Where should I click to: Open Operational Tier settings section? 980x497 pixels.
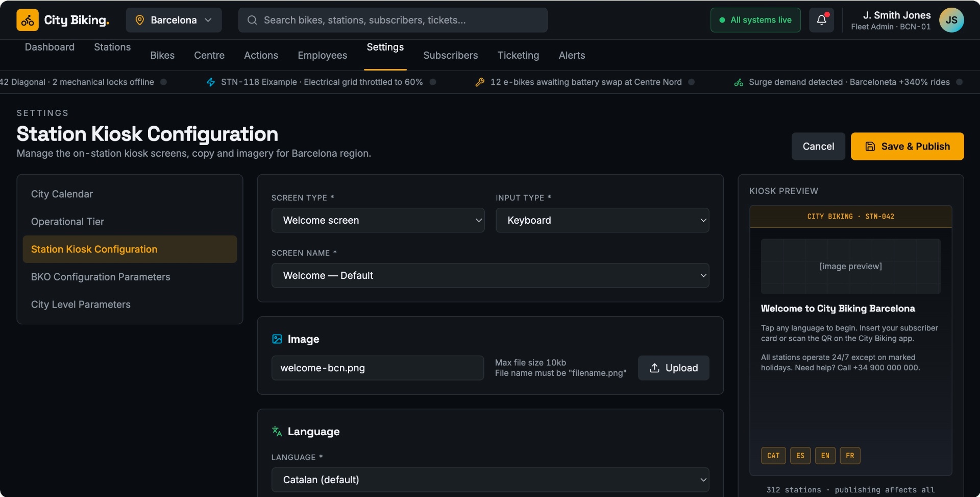[130, 222]
